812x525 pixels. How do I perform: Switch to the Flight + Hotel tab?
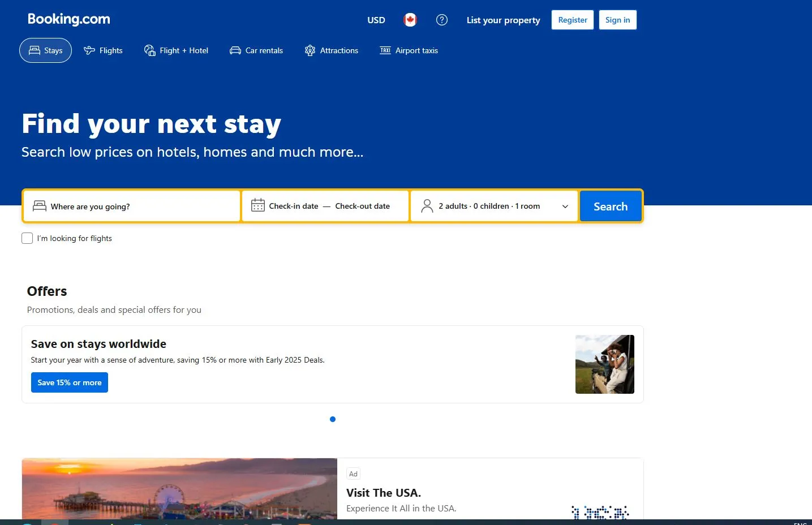(176, 50)
